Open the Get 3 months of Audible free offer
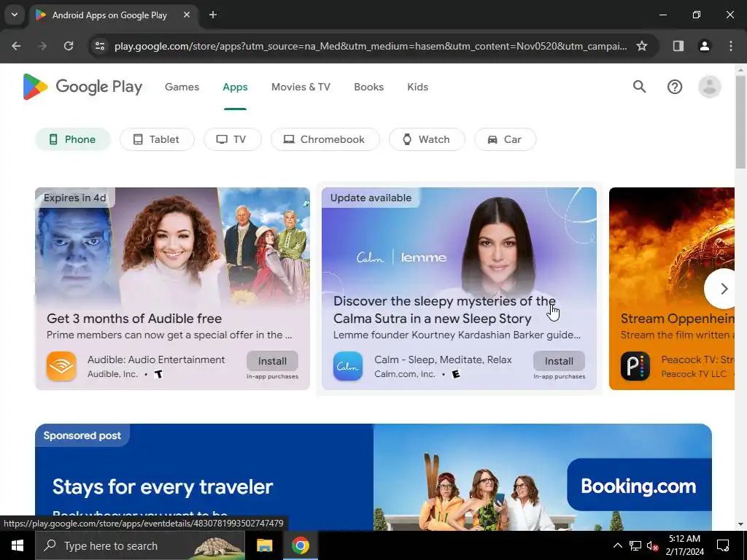The width and height of the screenshot is (747, 560). 134,319
